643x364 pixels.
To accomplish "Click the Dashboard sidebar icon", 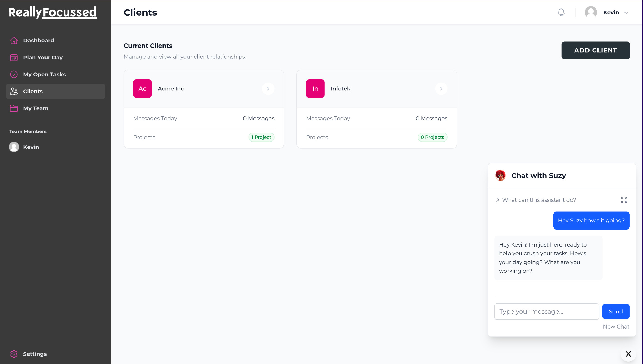I will [14, 40].
